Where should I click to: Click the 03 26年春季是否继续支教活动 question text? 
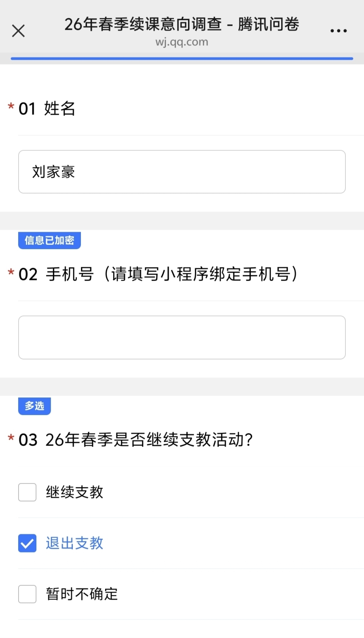[135, 440]
